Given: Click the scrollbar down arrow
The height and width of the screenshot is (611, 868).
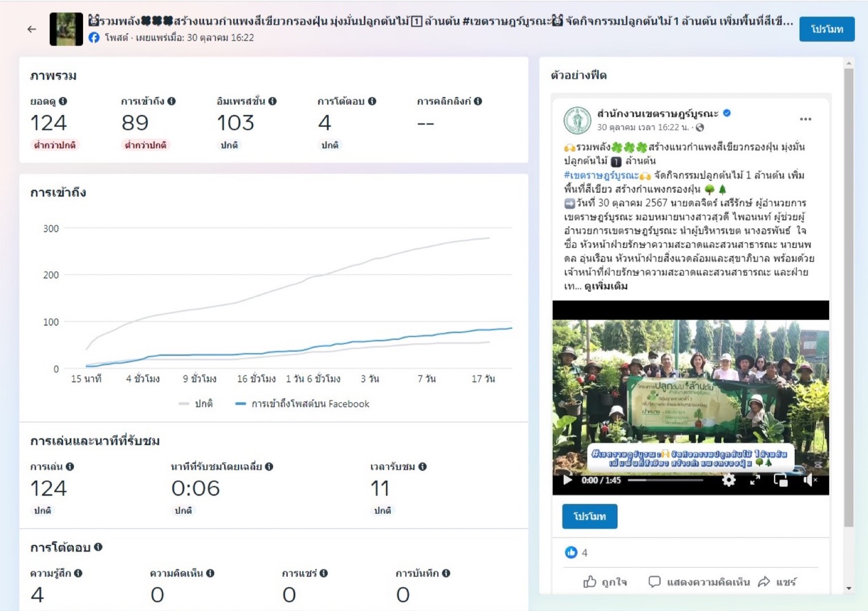Looking at the screenshot, I should click(849, 588).
